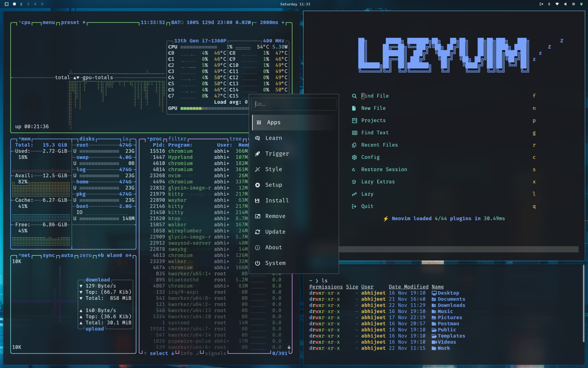The height and width of the screenshot is (368, 588).
Task: Click info at proc box bottom
Action: point(187,353)
